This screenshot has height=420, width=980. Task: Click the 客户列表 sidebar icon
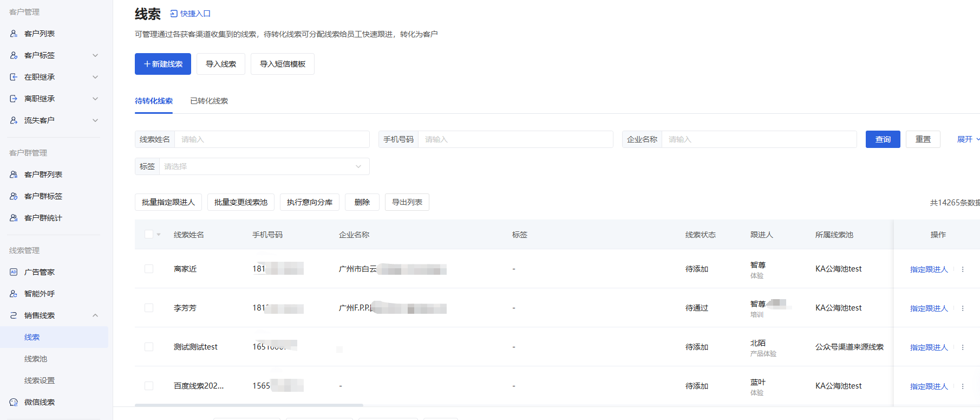14,34
